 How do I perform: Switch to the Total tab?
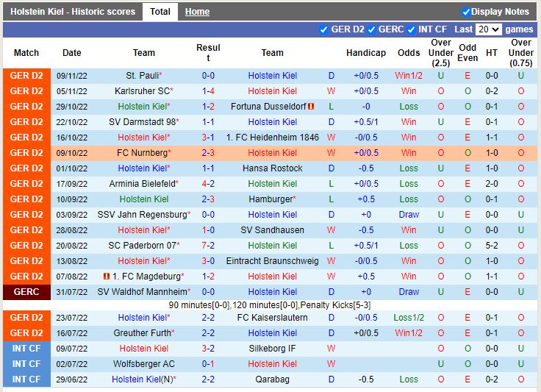(x=160, y=12)
